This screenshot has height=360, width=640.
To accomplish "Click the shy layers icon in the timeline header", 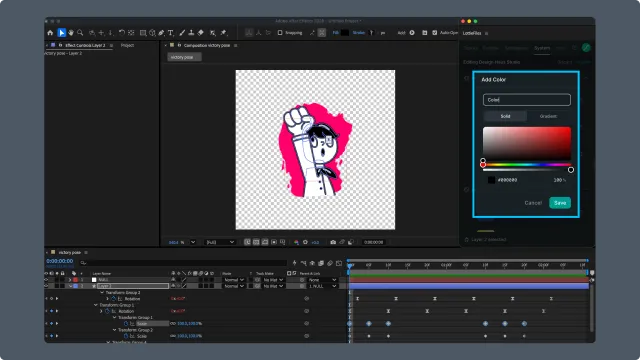I will pyautogui.click(x=312, y=263).
